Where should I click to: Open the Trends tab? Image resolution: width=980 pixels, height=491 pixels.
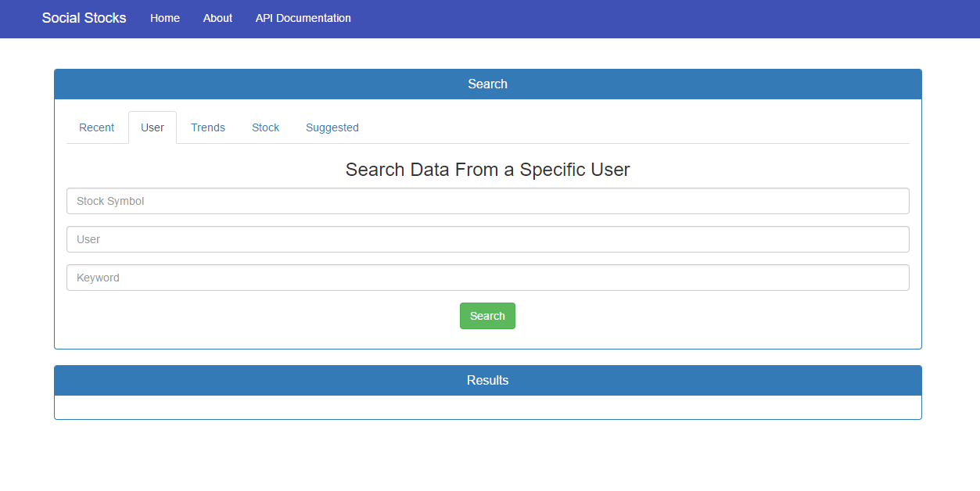pos(207,127)
